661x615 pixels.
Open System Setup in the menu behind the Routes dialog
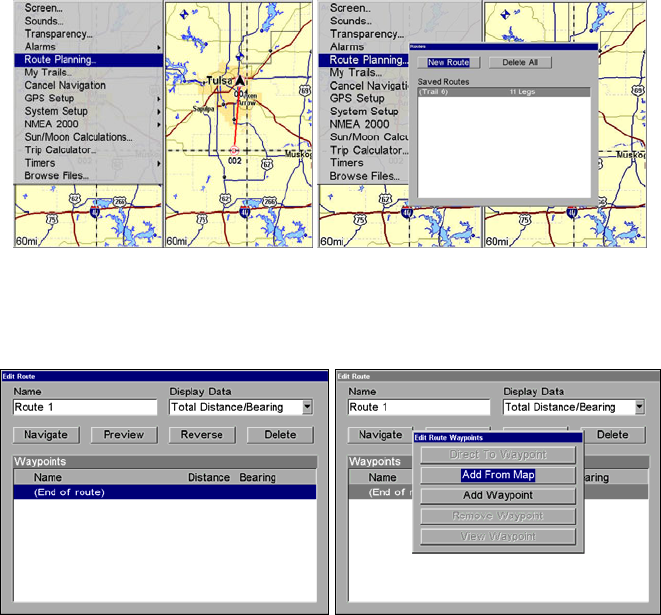click(x=364, y=111)
